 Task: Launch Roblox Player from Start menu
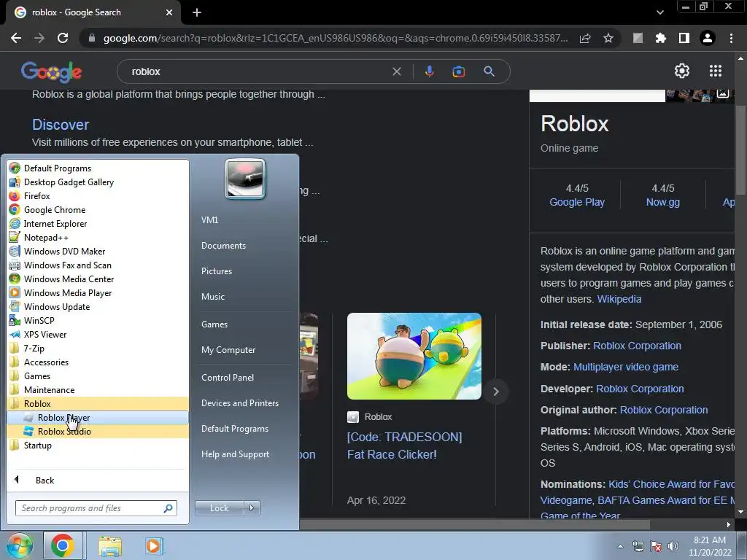pos(98,418)
